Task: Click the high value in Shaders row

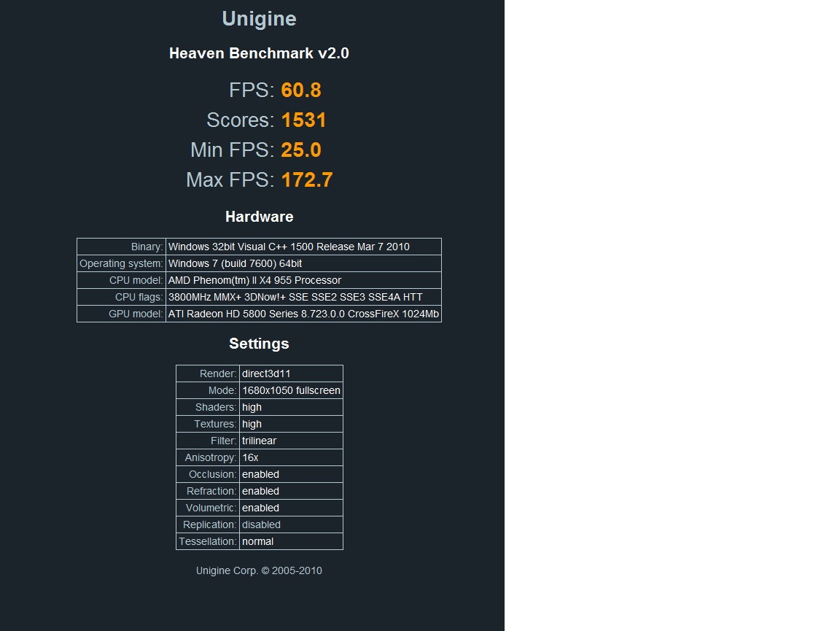Action: coord(291,407)
